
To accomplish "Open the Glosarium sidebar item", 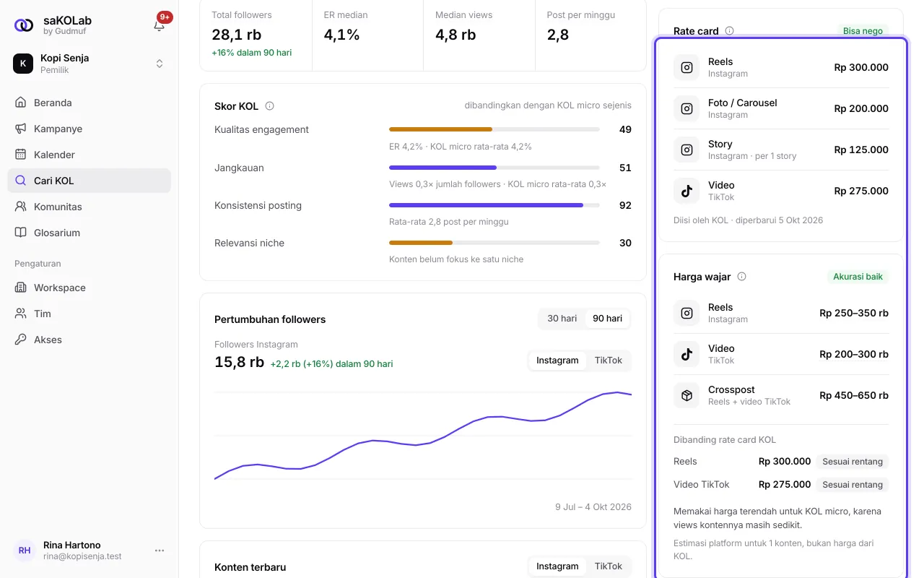I will click(89, 233).
